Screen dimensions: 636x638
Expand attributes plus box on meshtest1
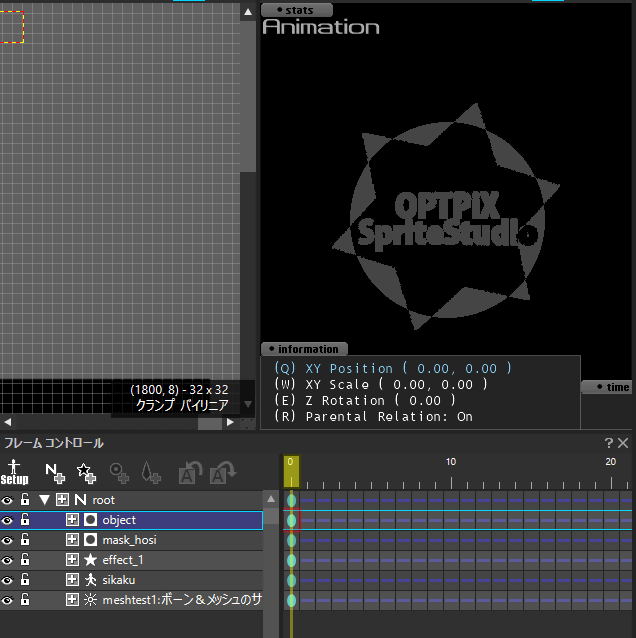coord(72,600)
